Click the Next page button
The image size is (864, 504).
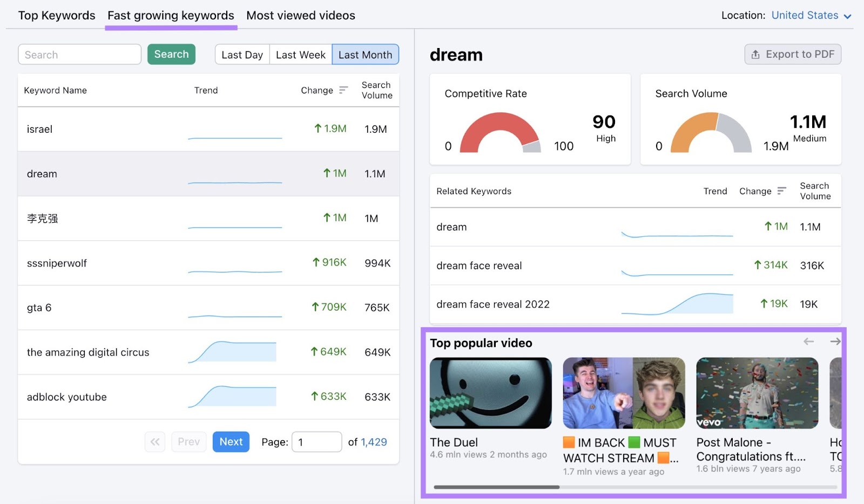tap(231, 442)
